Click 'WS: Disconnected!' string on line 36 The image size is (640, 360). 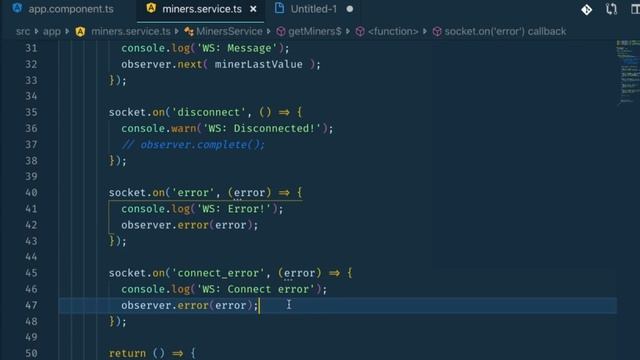[262, 129]
